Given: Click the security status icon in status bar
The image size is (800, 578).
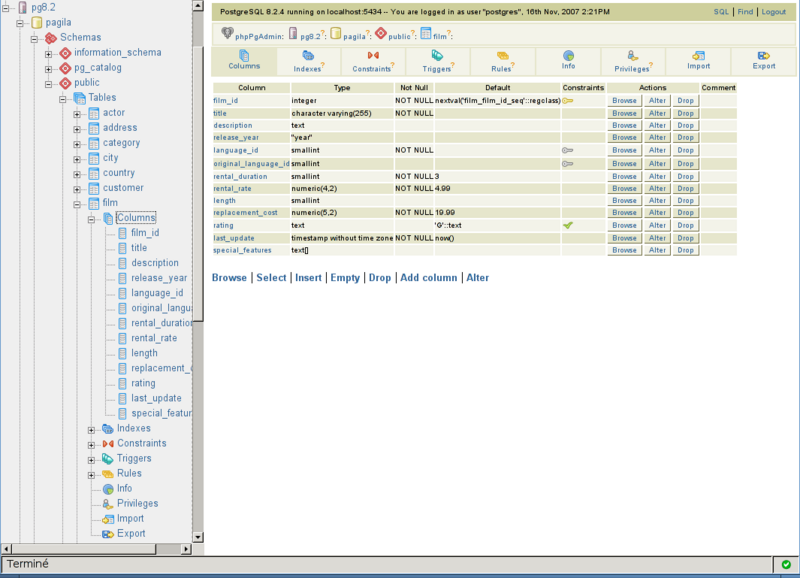Looking at the screenshot, I should click(x=786, y=566).
